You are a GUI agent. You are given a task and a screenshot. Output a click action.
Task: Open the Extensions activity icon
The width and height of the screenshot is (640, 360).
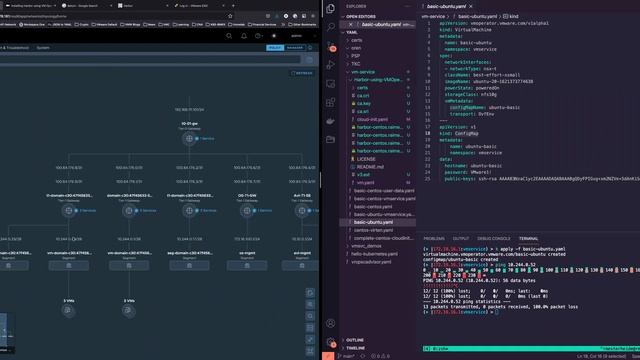click(x=331, y=102)
